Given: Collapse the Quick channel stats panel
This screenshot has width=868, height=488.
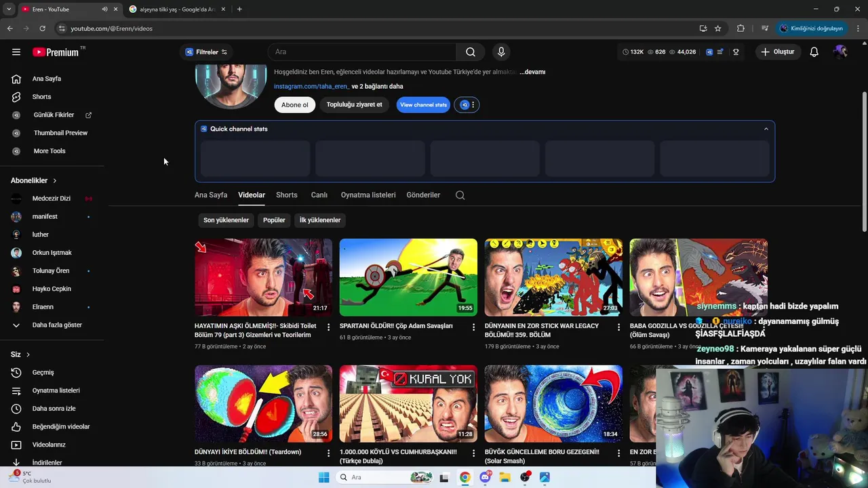Looking at the screenshot, I should click(766, 129).
